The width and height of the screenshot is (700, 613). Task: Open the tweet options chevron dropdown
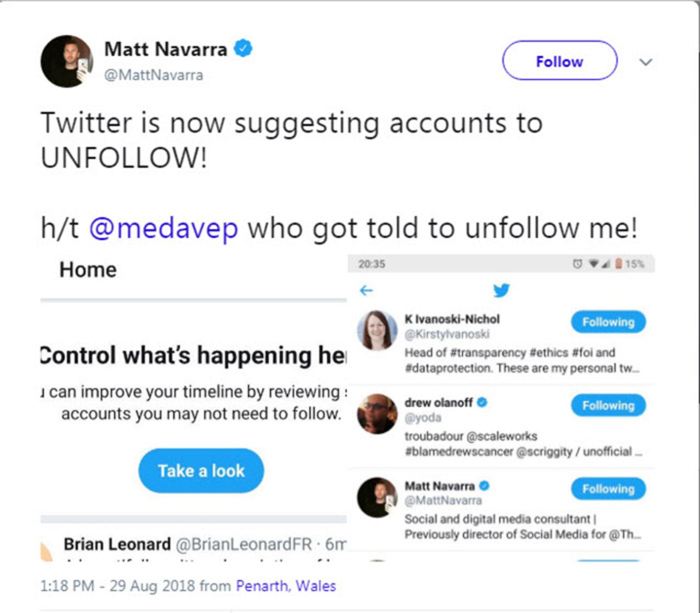(x=645, y=62)
